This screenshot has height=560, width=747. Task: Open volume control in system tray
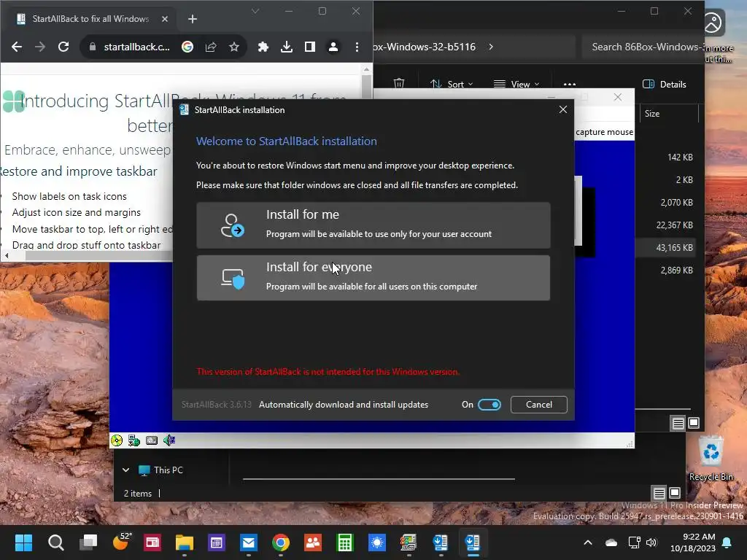pyautogui.click(x=651, y=542)
